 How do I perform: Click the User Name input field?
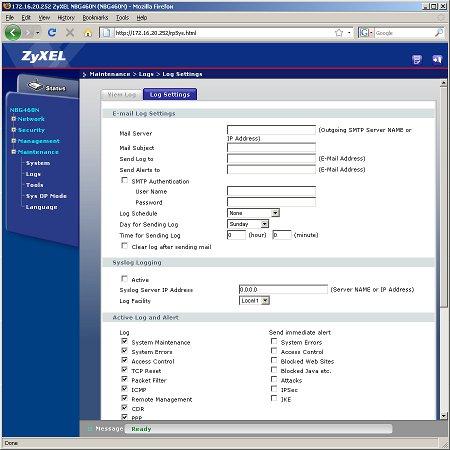[271, 191]
